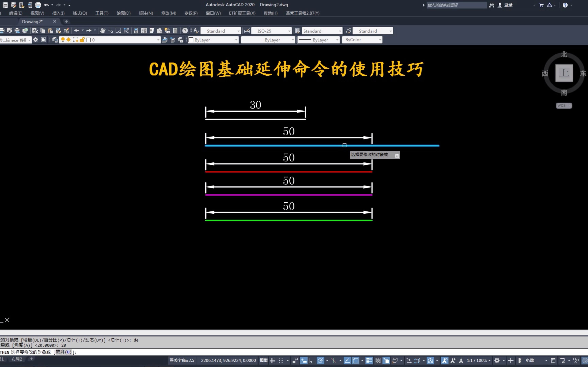Open the layer 0 dropdown list
The image size is (588, 367).
click(158, 40)
